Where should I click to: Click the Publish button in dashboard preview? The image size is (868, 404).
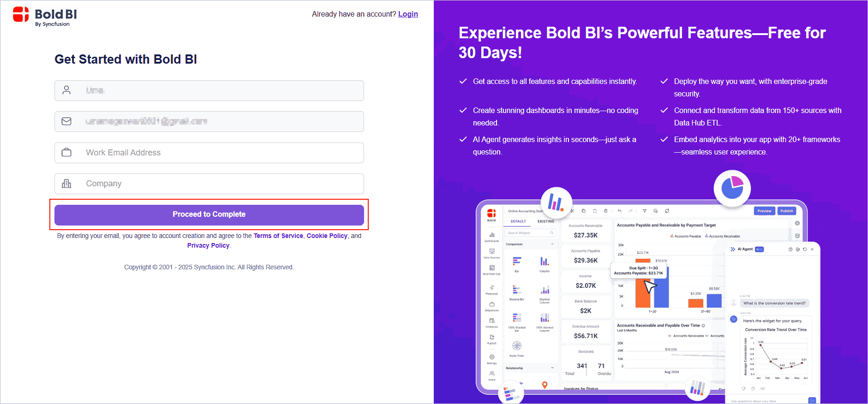point(787,211)
